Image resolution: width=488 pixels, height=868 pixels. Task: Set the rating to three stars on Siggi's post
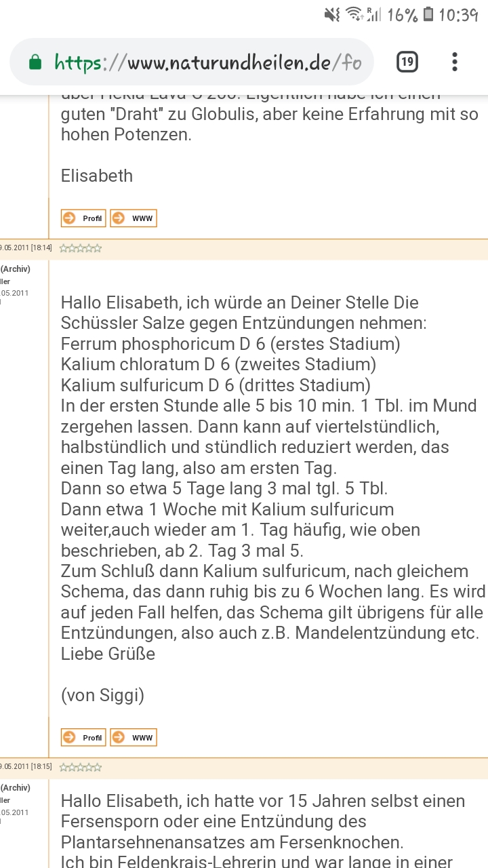pyautogui.click(x=79, y=248)
